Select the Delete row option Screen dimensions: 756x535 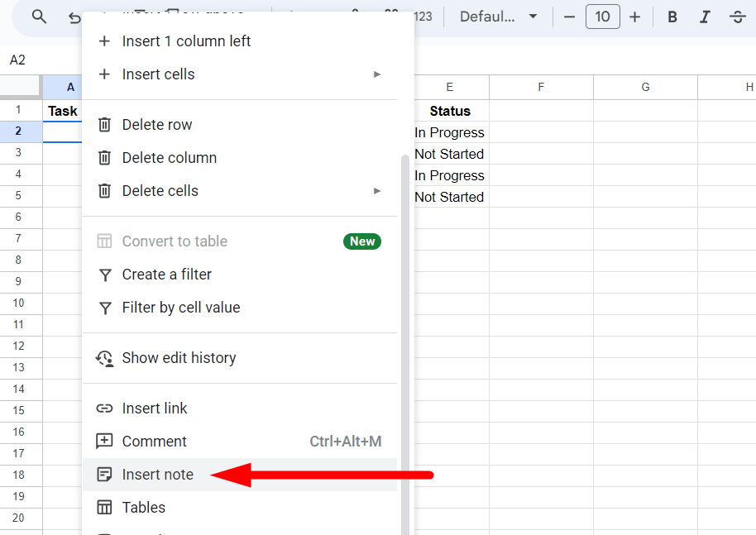[156, 124]
